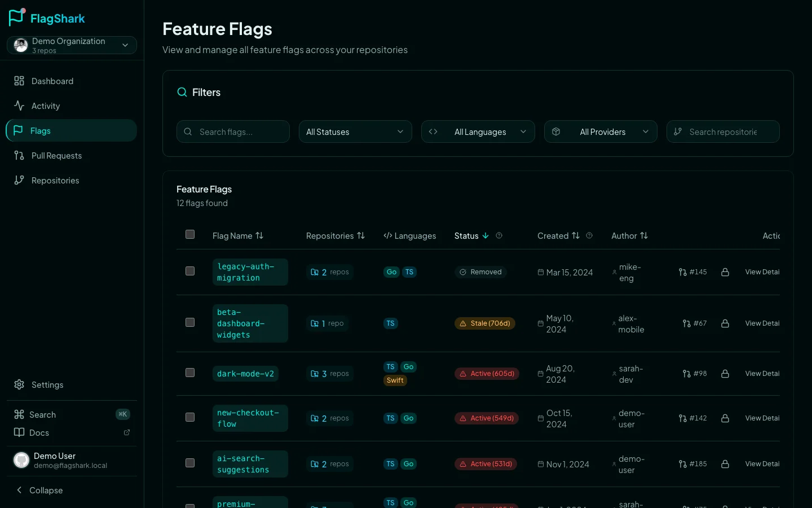This screenshot has height=508, width=812.
Task: Open Settings via the gear icon
Action: 19,384
